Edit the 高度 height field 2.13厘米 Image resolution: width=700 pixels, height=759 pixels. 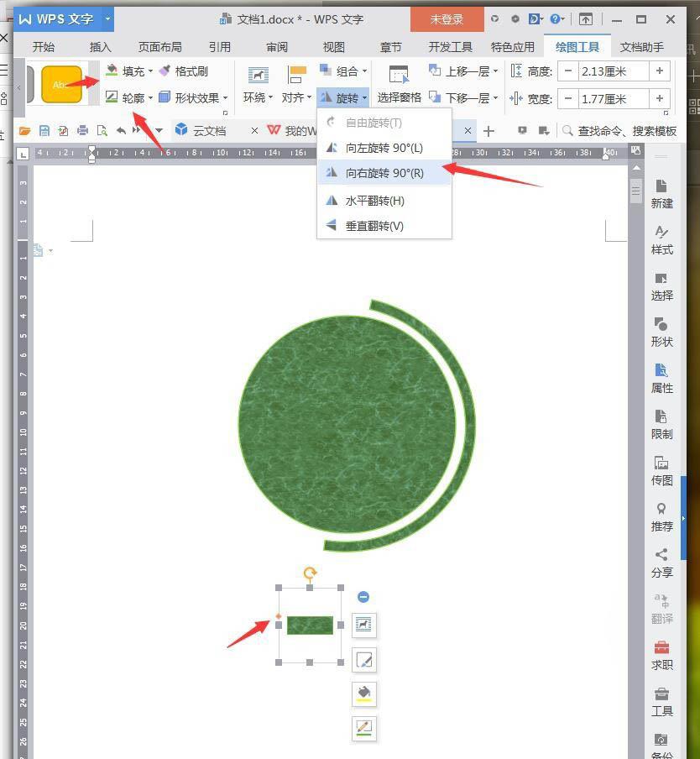pos(613,71)
